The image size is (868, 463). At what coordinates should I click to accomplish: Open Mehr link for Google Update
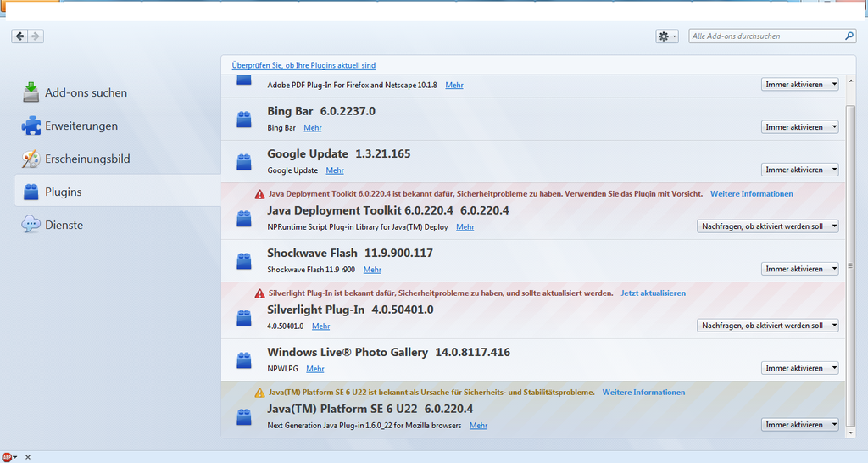[x=334, y=170]
